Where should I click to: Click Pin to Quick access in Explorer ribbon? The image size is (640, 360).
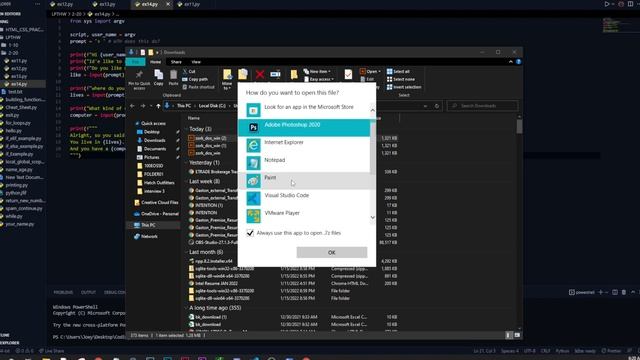pyautogui.click(x=139, y=79)
